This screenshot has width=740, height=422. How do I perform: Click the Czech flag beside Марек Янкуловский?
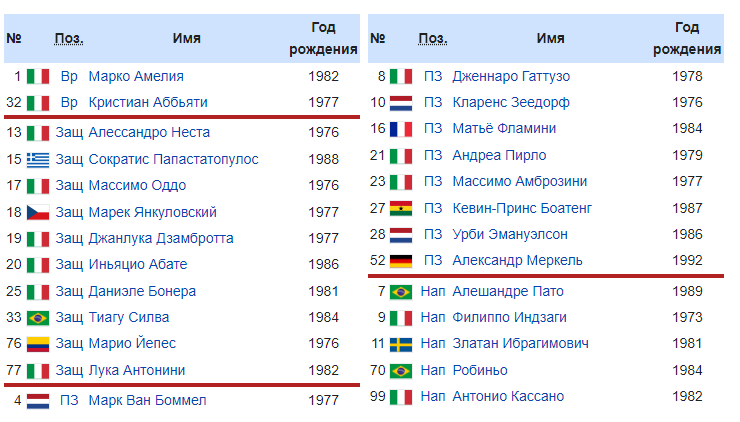38,212
